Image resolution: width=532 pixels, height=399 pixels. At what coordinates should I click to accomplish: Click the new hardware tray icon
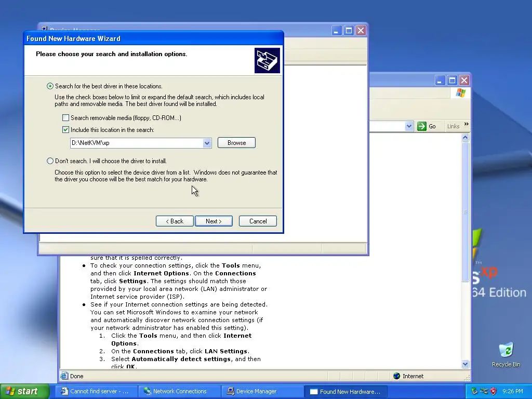475,392
